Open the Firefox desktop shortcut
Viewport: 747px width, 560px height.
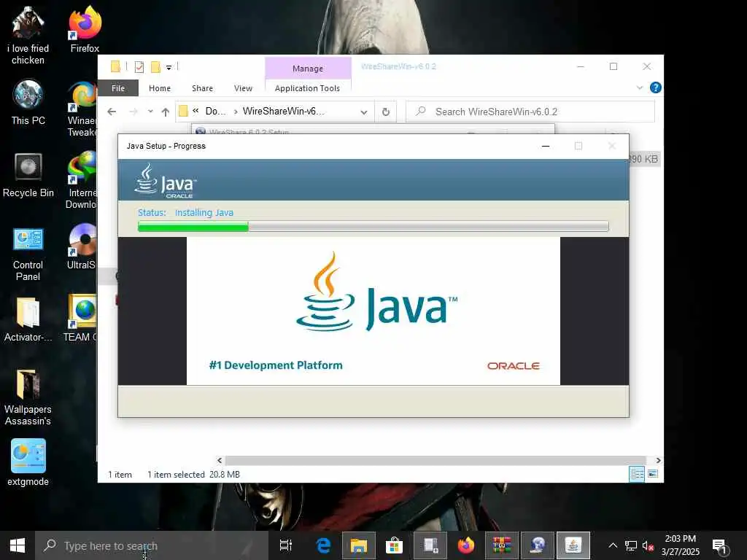(85, 28)
